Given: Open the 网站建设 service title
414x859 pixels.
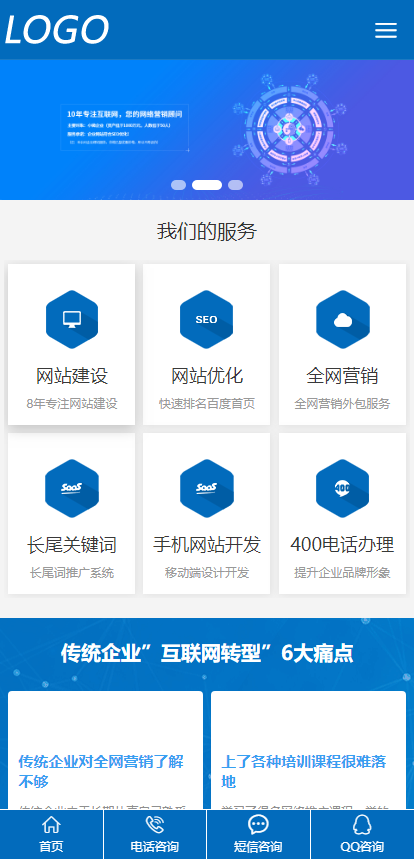Looking at the screenshot, I should (72, 376).
